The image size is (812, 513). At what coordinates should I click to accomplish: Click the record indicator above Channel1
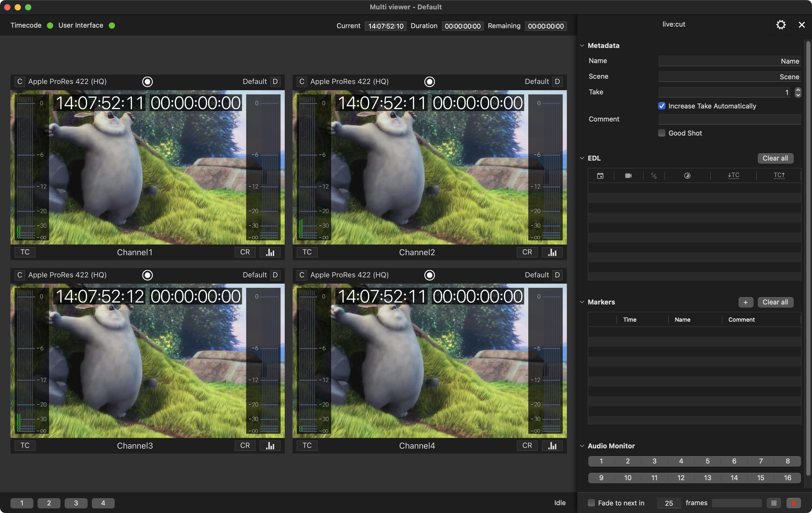(x=147, y=82)
